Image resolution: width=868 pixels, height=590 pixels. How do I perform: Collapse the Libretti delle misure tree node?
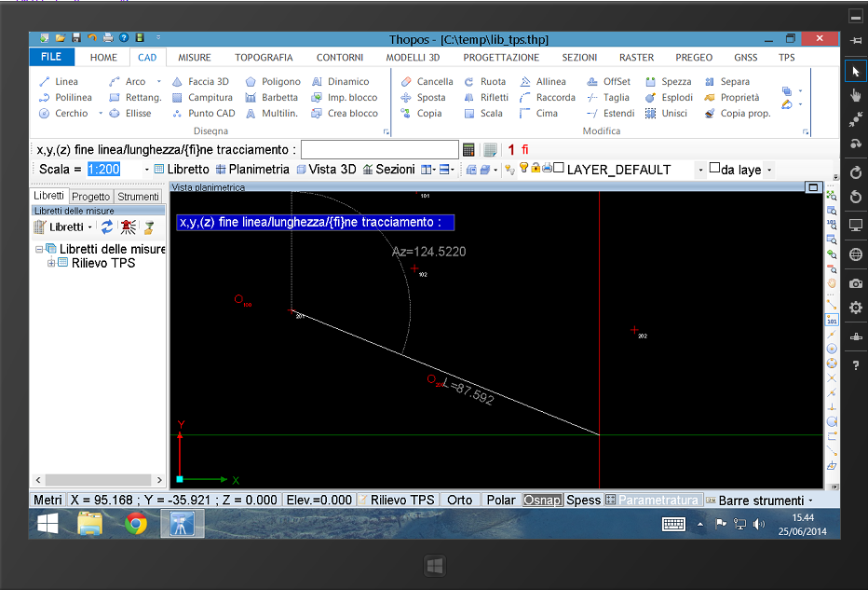(39, 249)
